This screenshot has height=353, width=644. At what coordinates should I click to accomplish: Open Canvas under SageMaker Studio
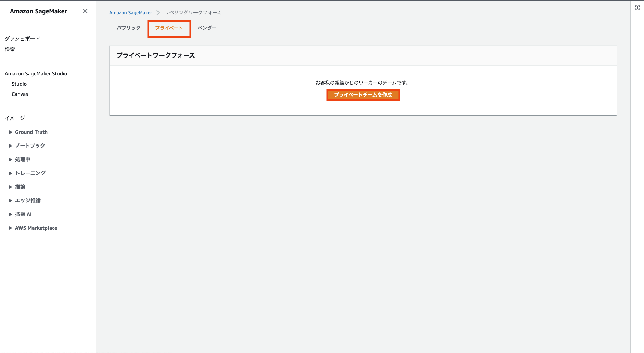[20, 94]
